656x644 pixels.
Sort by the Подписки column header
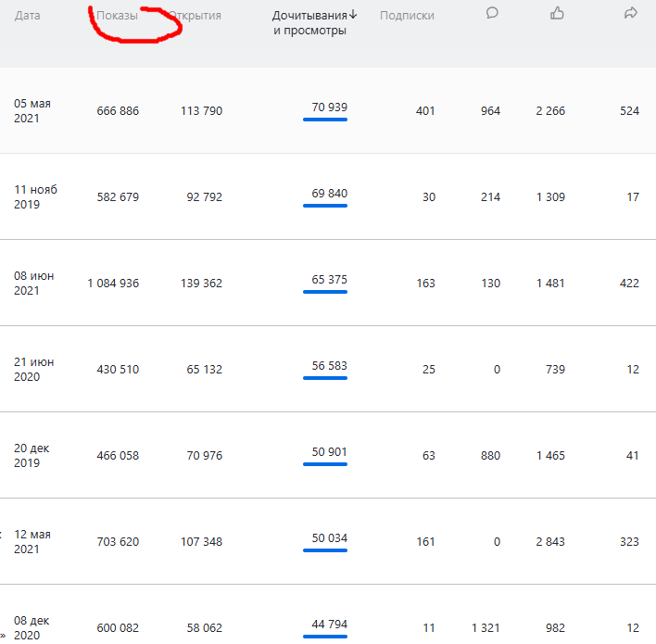pos(407,16)
